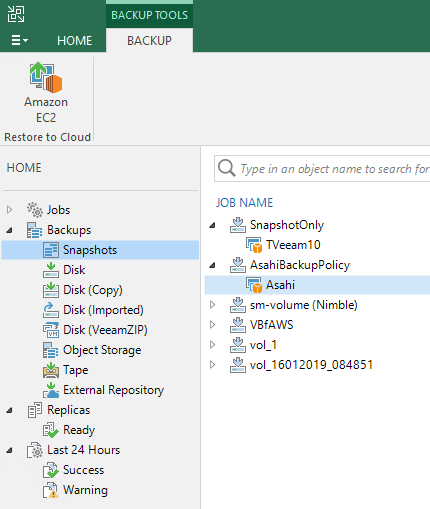Image resolution: width=430 pixels, height=509 pixels.
Task: Click the Veeam logo icon in the top corner
Action: [16, 14]
